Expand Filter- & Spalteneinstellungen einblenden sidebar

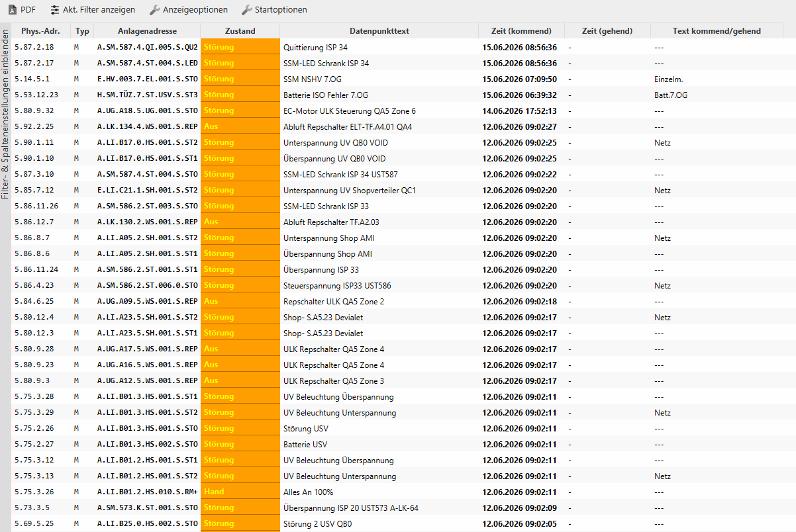click(5, 112)
